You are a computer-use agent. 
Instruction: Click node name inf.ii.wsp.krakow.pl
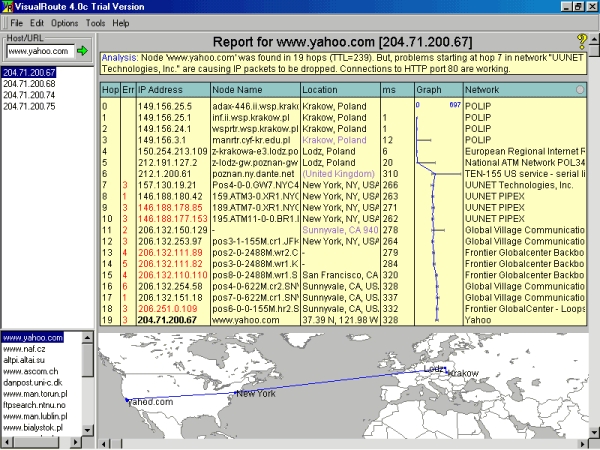coord(251,117)
